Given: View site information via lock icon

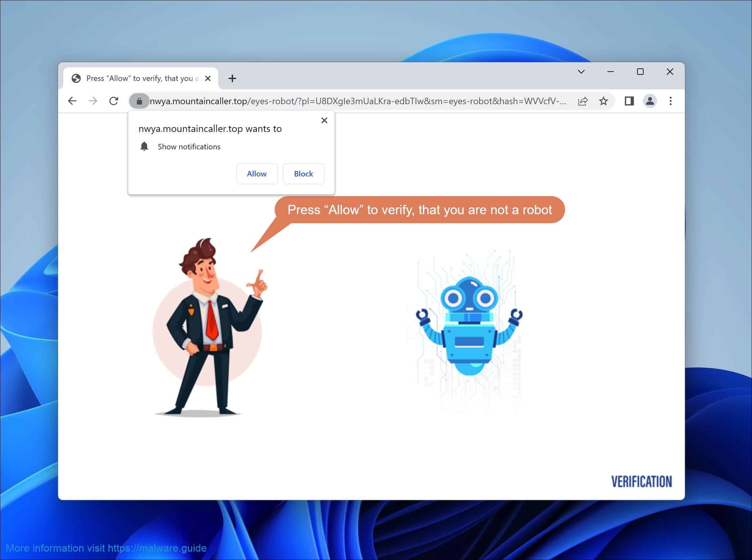Looking at the screenshot, I should click(x=139, y=101).
